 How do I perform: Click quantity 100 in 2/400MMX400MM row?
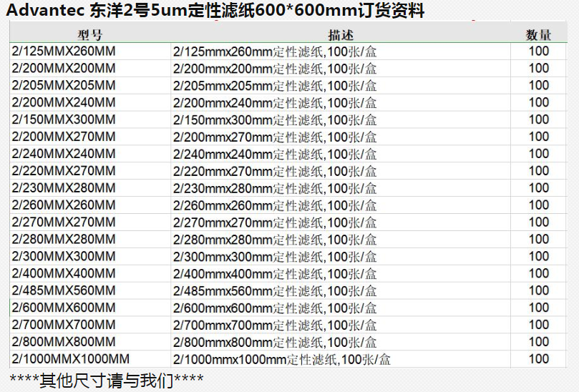539,273
